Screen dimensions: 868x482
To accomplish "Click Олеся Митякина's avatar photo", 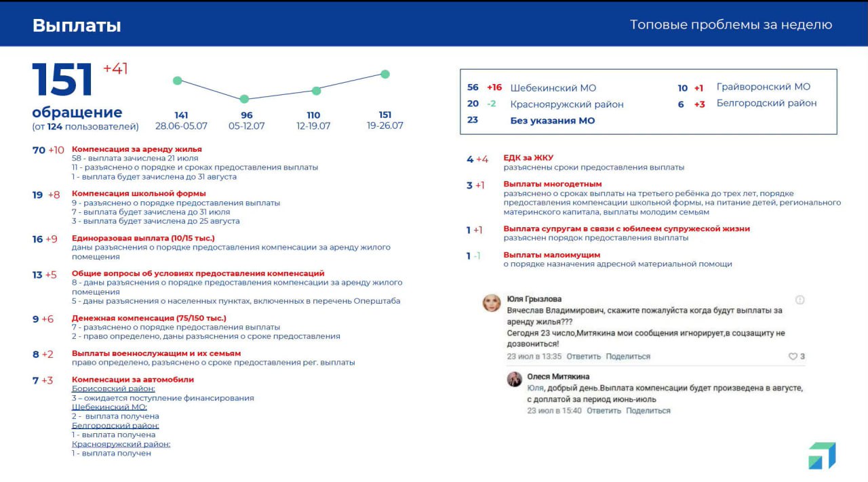I will 515,379.
